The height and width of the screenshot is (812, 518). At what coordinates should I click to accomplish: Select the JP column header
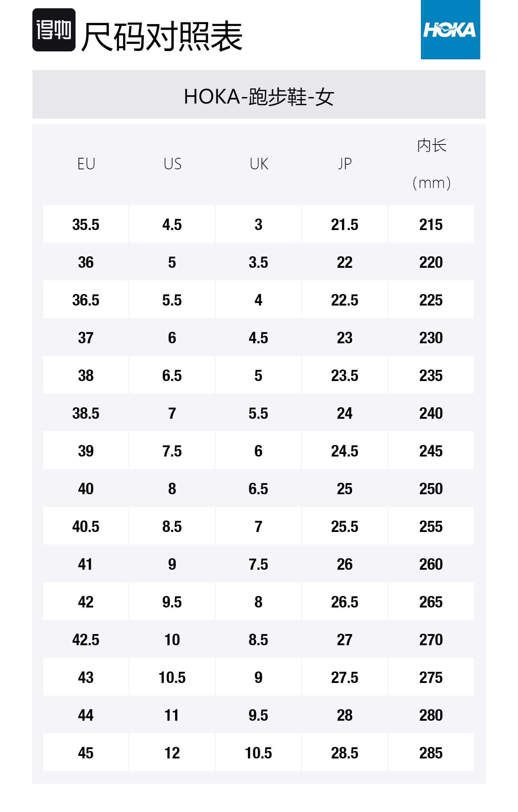coord(345,164)
